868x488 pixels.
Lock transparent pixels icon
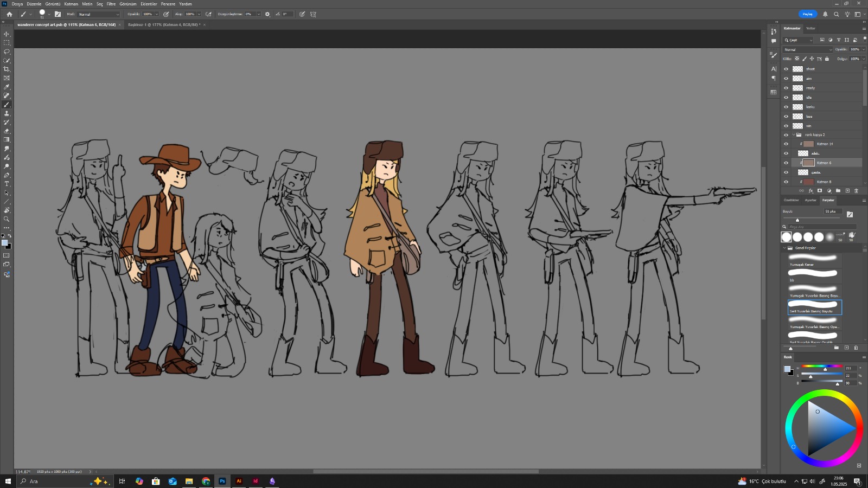[797, 59]
